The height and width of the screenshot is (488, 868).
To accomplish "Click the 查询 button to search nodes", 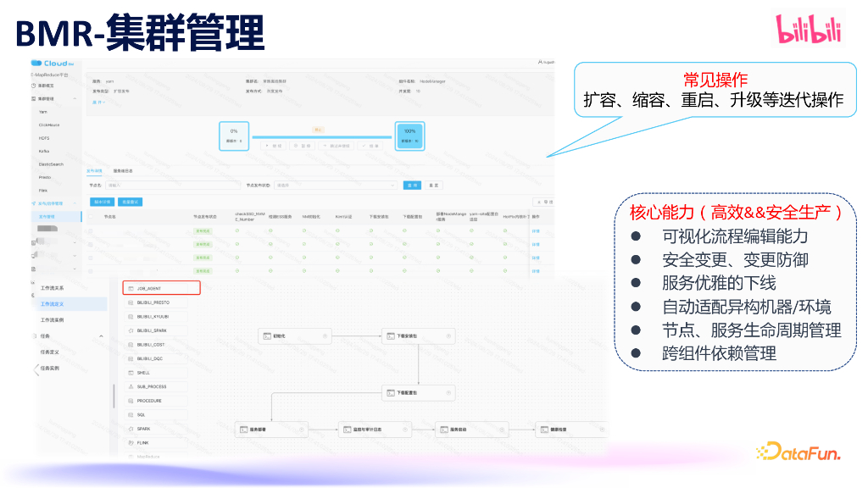I will pyautogui.click(x=410, y=186).
